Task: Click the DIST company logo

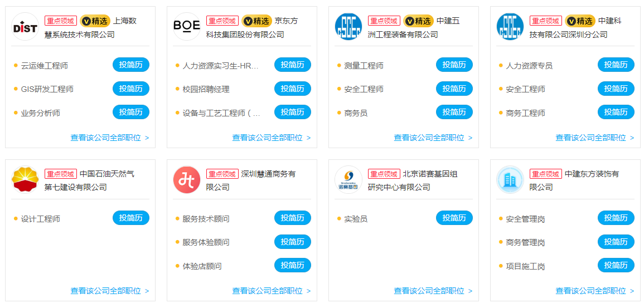Action: tap(25, 27)
